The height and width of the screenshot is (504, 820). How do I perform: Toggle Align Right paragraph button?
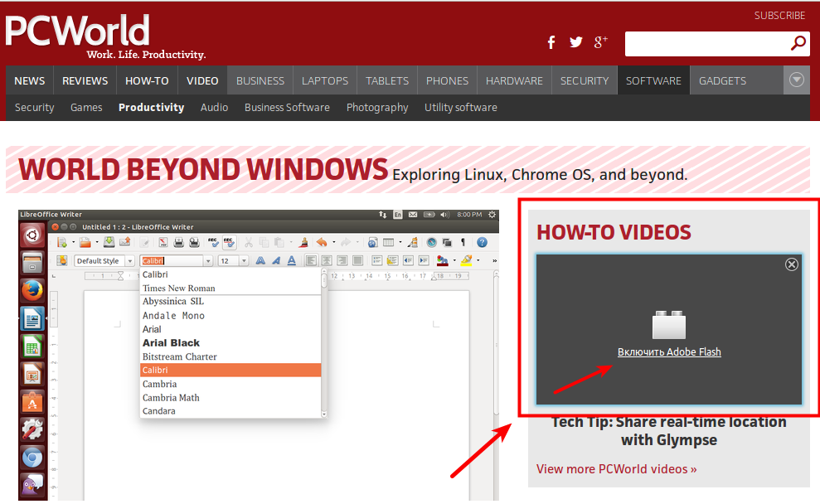pyautogui.click(x=342, y=260)
